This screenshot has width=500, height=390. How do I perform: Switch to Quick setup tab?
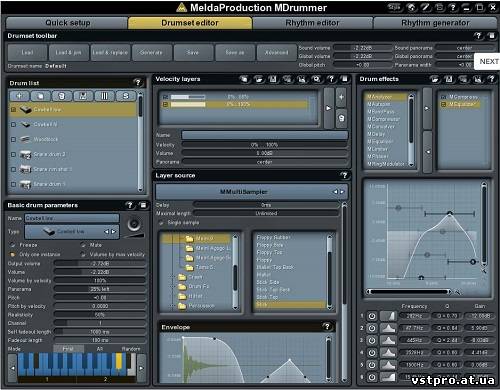67,23
